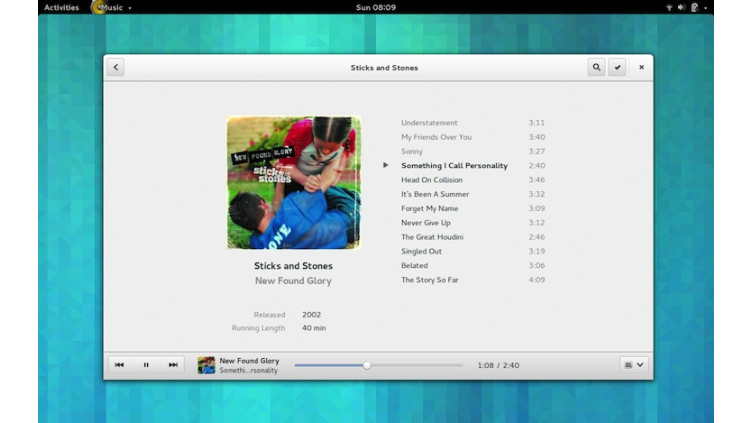This screenshot has height=423, width=752.
Task: Click the released year 2002
Action: click(311, 315)
